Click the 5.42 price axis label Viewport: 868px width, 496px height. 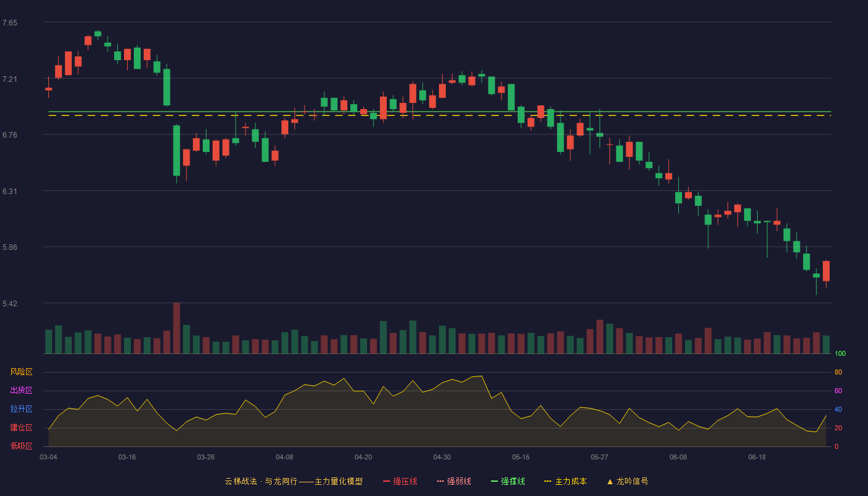click(x=10, y=304)
